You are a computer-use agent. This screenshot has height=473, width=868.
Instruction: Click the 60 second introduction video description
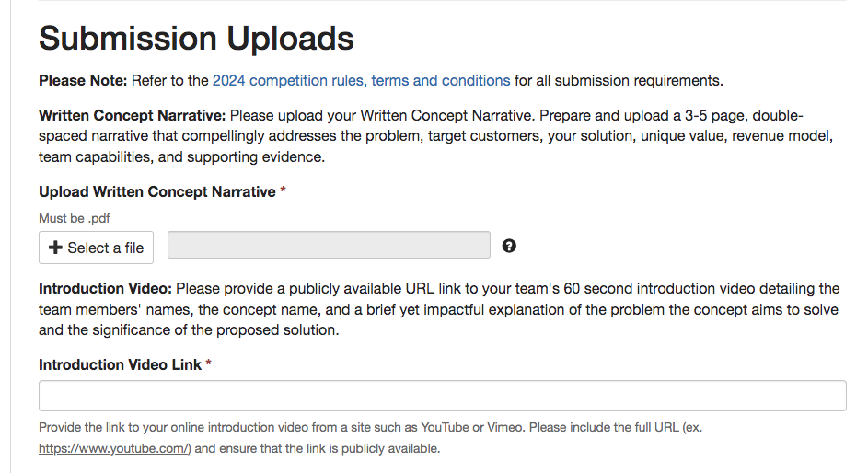pos(439,309)
